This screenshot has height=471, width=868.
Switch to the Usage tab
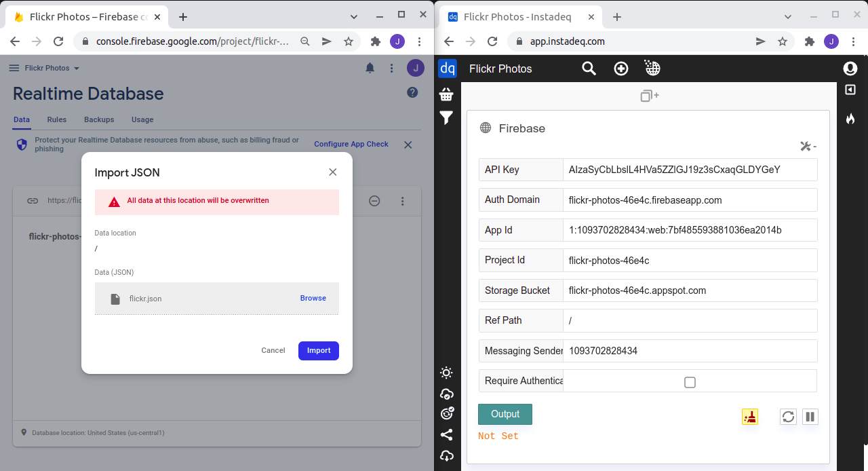coord(142,119)
